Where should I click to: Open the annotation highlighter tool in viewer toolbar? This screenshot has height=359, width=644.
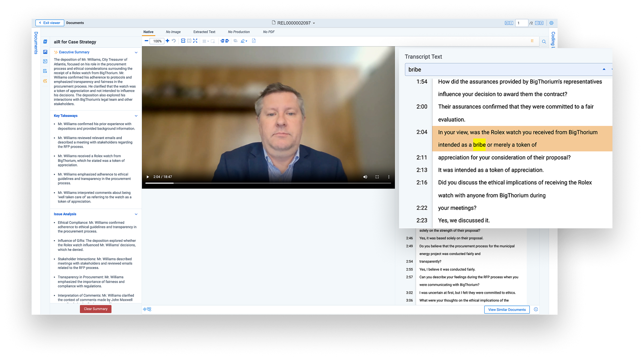(242, 41)
